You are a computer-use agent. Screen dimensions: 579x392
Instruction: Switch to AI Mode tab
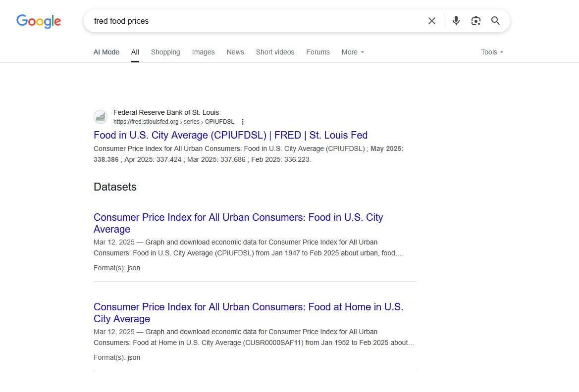[x=106, y=52]
